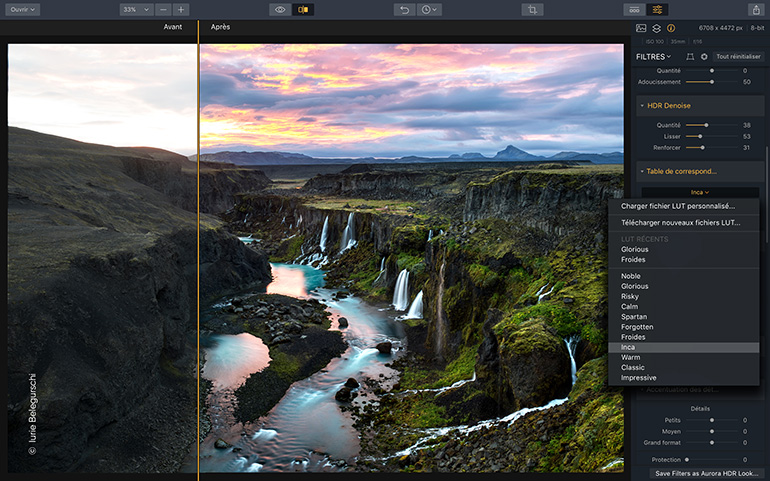This screenshot has width=770, height=481.
Task: Open the layers panel icon
Action: pos(656,28)
